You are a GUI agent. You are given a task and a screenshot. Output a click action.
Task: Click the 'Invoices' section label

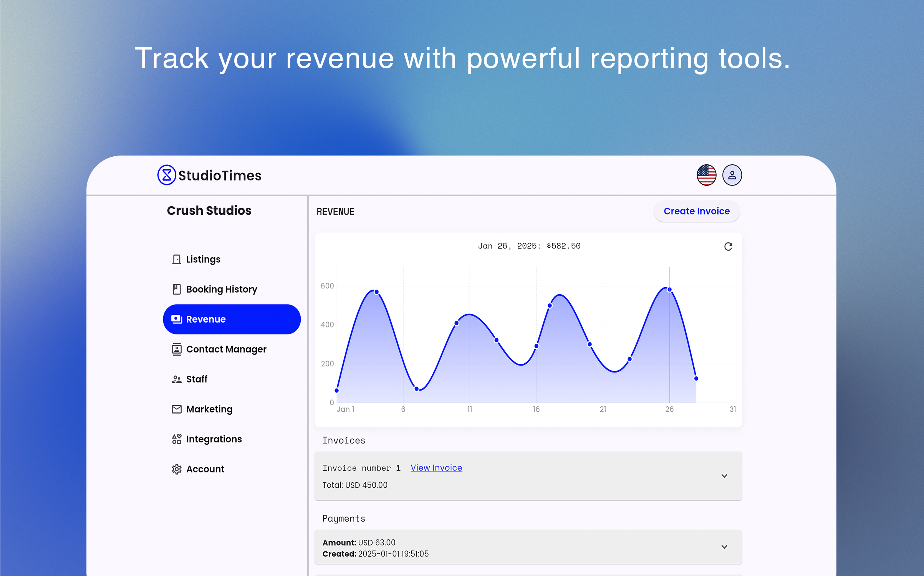tap(344, 440)
